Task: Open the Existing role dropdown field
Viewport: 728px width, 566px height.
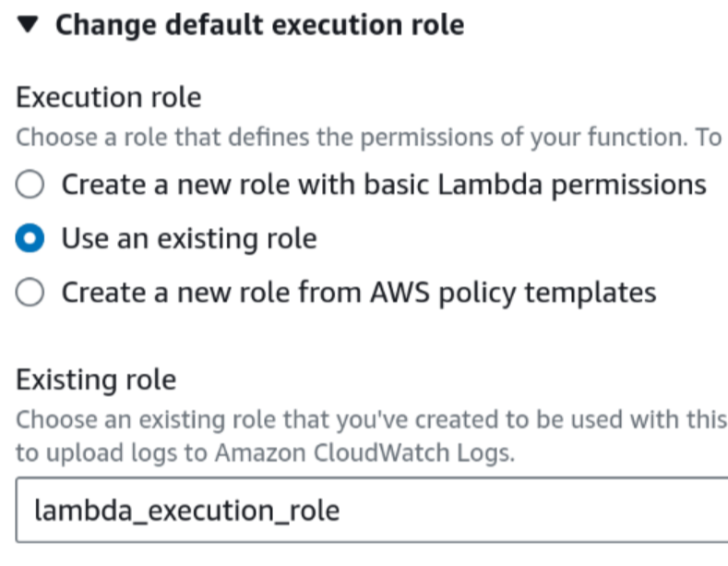Action: [x=371, y=509]
